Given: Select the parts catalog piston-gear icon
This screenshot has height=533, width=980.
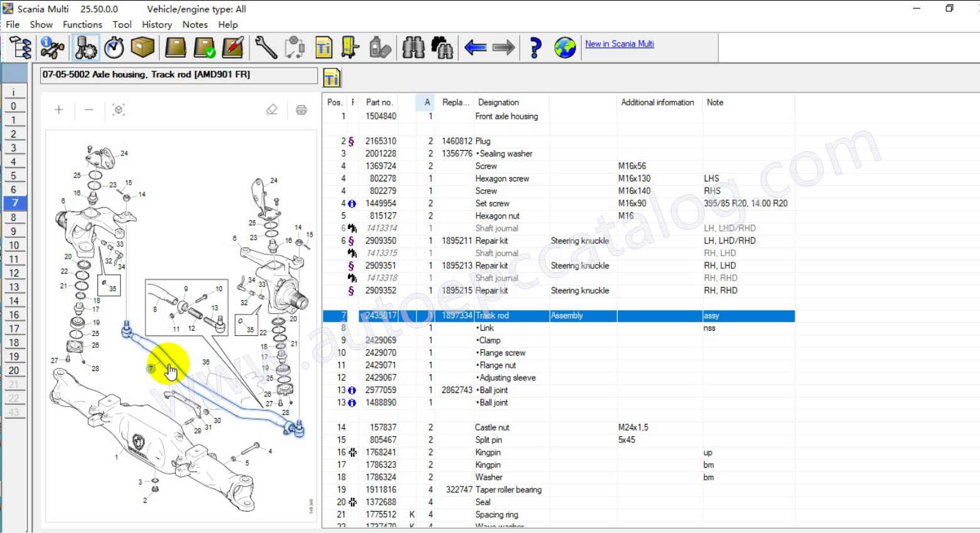Looking at the screenshot, I should [85, 48].
